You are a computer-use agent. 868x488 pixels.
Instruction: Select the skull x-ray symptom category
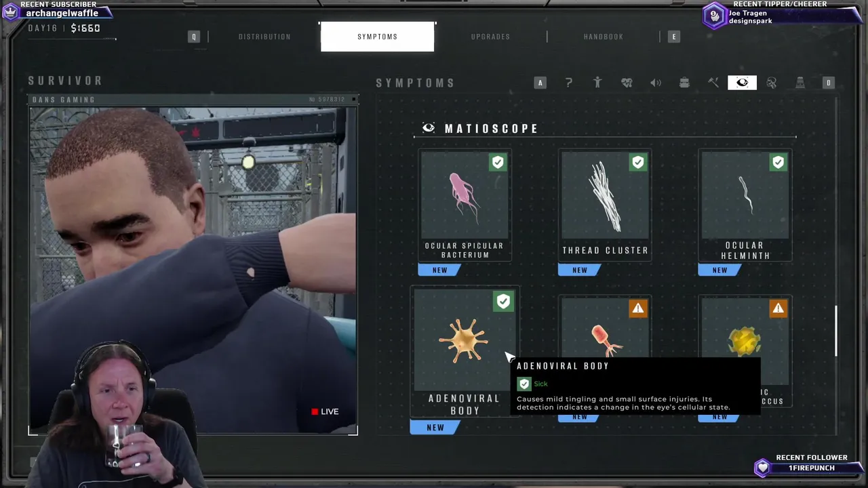tap(771, 83)
